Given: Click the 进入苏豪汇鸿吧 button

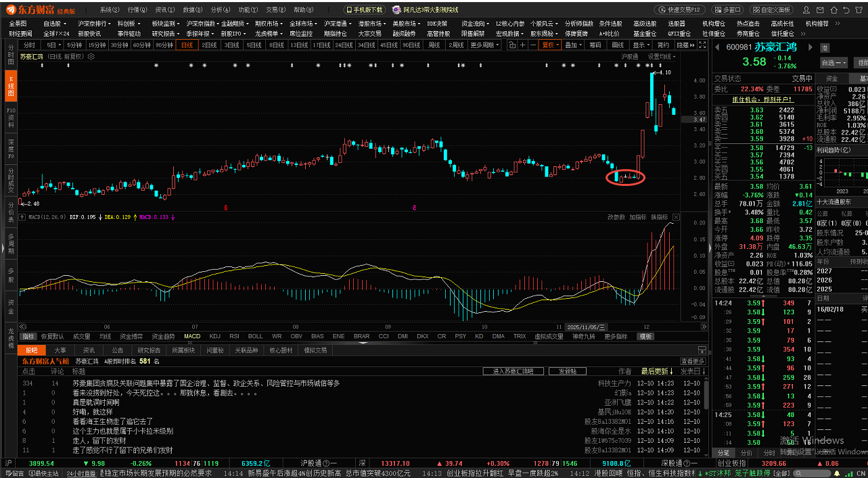Looking at the screenshot, I should (x=513, y=371).
